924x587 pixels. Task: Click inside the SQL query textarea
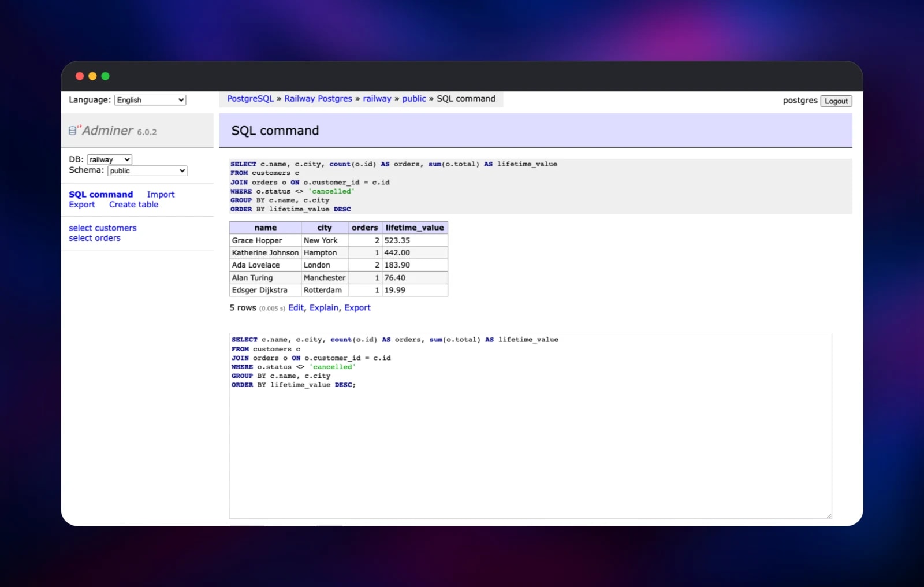tap(530, 426)
